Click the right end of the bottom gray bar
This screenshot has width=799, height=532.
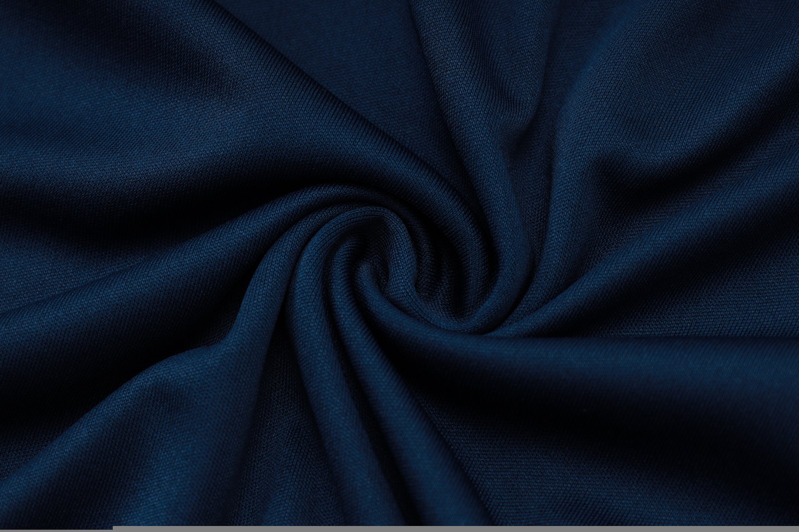[x=795, y=529]
